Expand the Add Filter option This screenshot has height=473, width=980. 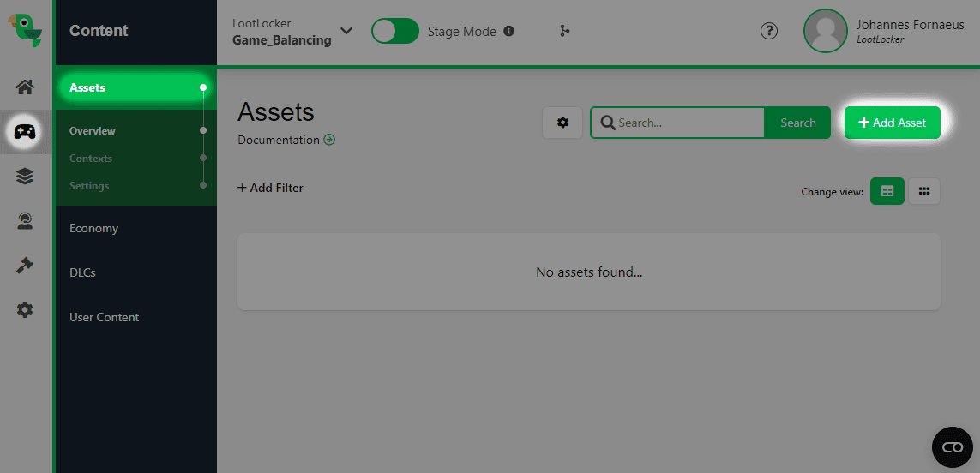tap(270, 188)
